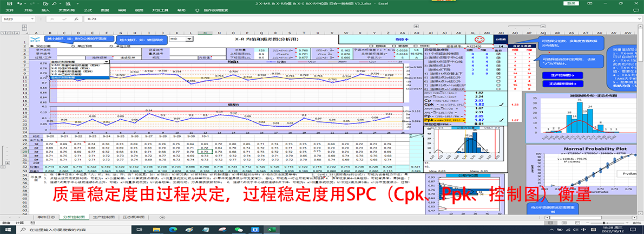The image size is (644, 234).
Task: Switch to the 插入 ribbon tab
Action: (45, 10)
